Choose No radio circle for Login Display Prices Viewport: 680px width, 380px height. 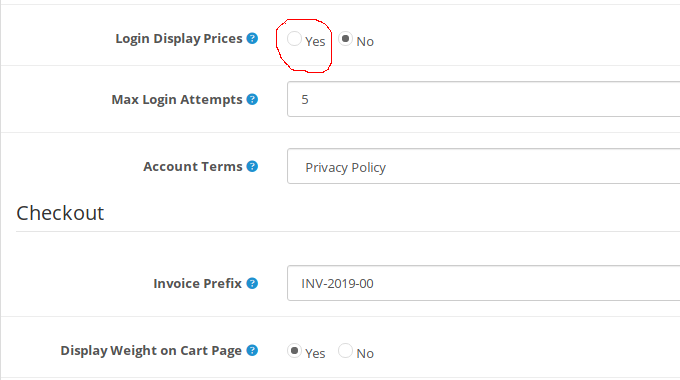345,39
